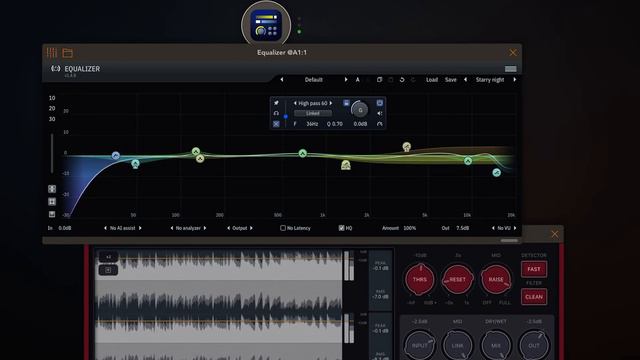Viewport: 640px width, 360px height.
Task: Toggle the CLEAN filter button
Action: (534, 297)
